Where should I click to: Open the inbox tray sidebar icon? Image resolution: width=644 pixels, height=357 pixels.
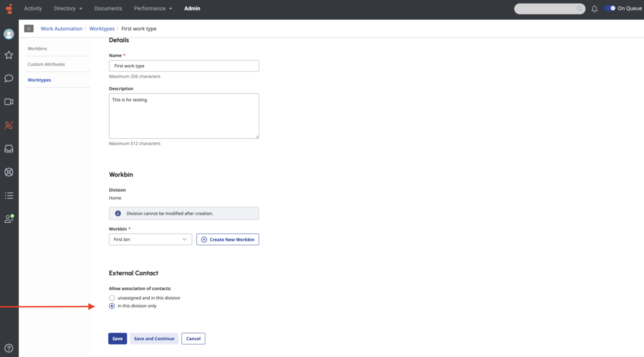(9, 149)
